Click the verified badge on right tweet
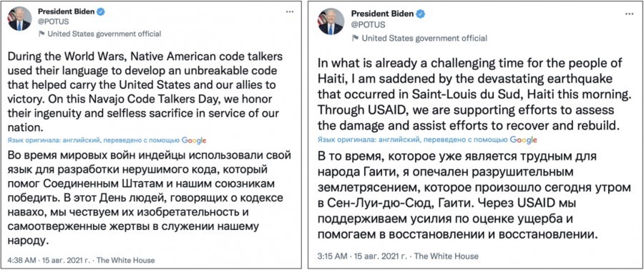Viewport: 644px width, 270px height. (421, 14)
